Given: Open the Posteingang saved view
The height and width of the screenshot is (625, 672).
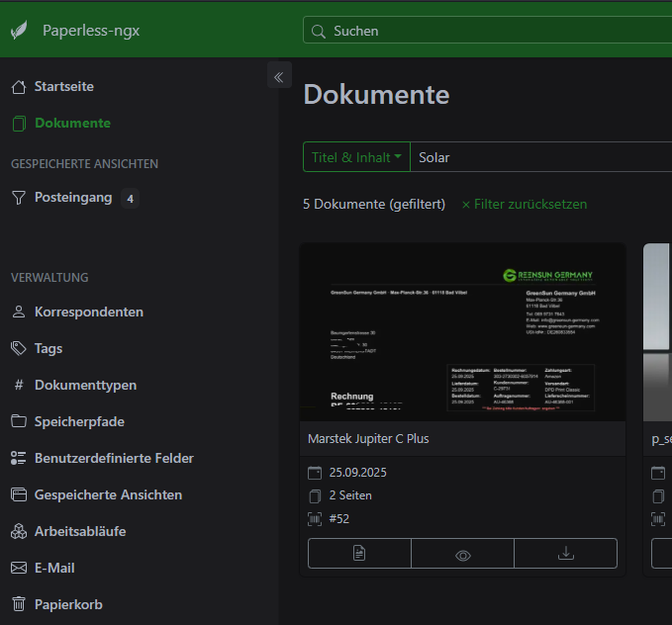Looking at the screenshot, I should pos(72,198).
